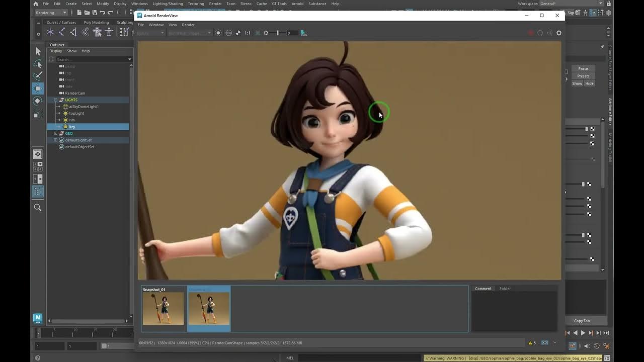Viewport: 644px width, 362px height.
Task: Open the Rendering menu set dropdown
Action: (x=51, y=12)
